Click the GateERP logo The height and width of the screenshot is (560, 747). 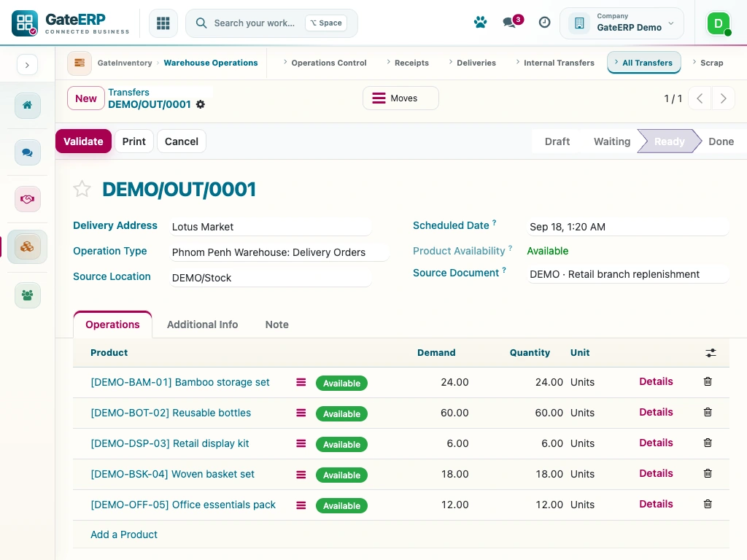71,23
